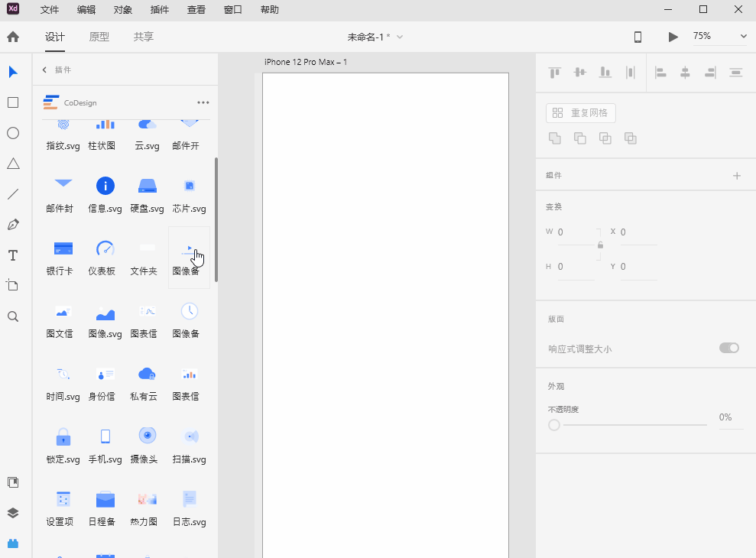Toggle 响应式调整大小 switch
This screenshot has width=756, height=558.
click(x=729, y=348)
